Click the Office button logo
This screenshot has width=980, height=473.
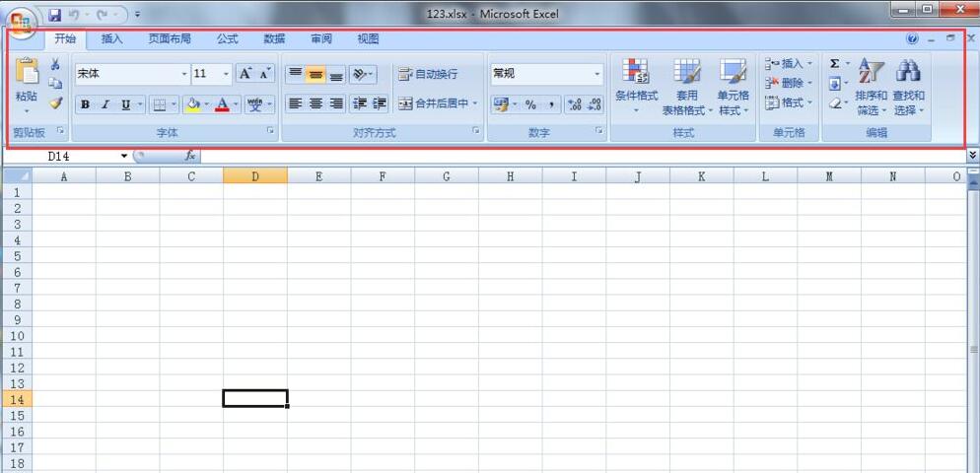[21, 25]
